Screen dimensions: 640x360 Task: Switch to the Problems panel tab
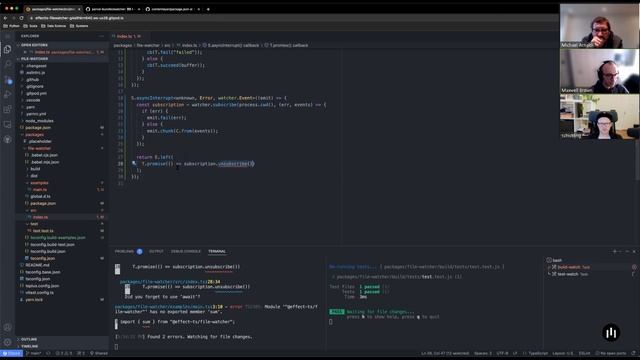pos(124,251)
